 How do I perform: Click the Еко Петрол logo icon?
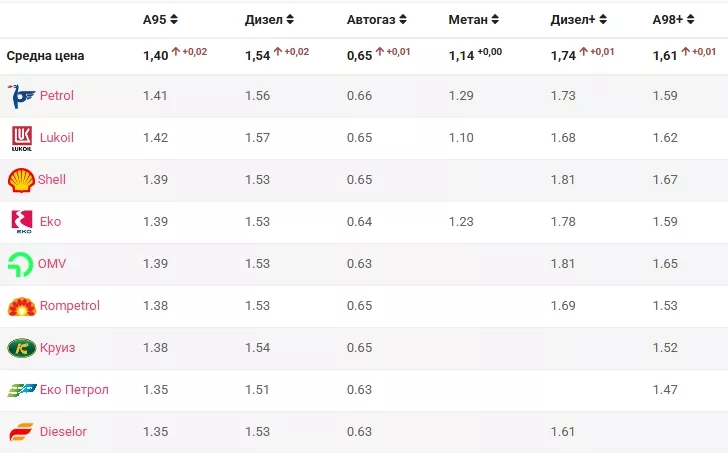click(x=21, y=390)
